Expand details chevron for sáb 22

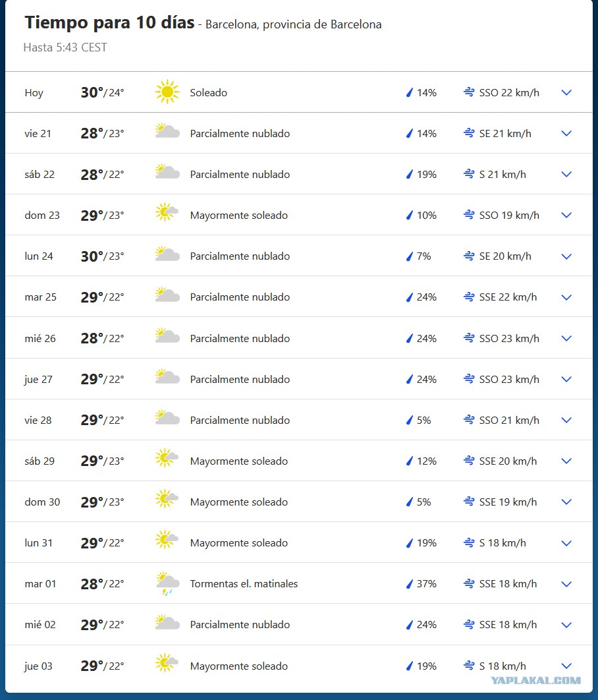pos(566,175)
